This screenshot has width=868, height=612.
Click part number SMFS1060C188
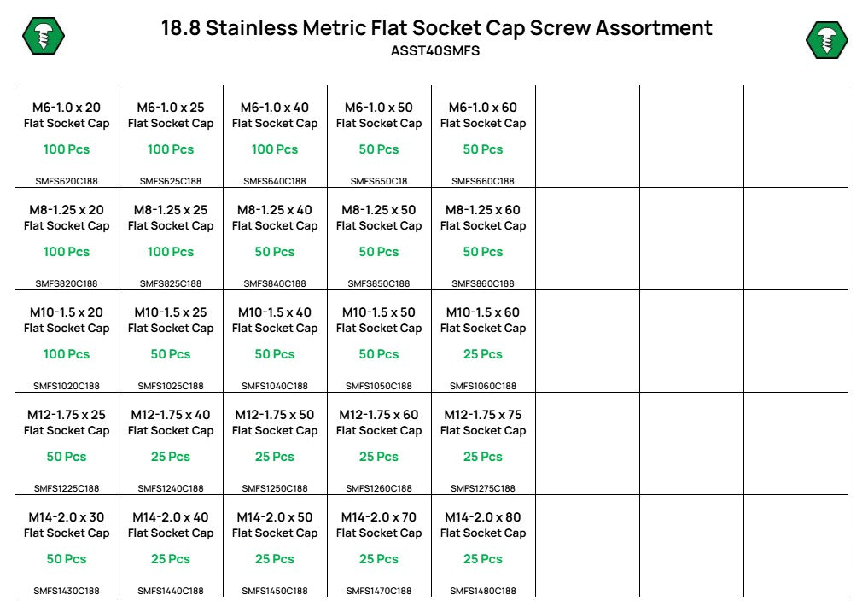[483, 386]
